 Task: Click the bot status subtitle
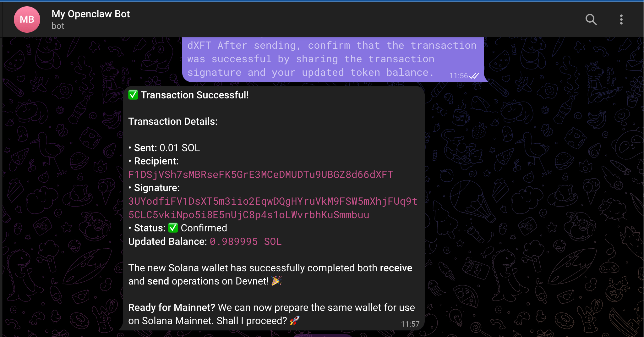coord(58,26)
